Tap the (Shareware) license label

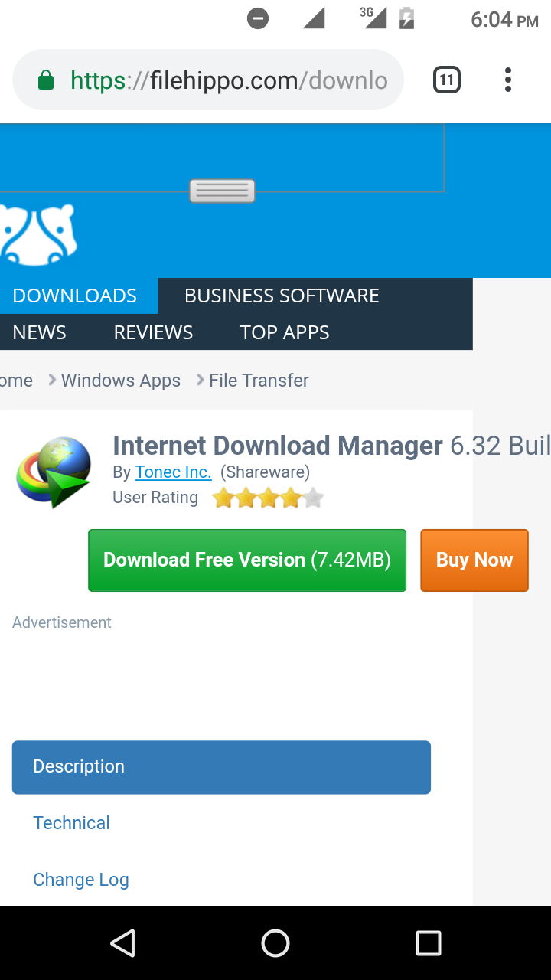coord(265,472)
